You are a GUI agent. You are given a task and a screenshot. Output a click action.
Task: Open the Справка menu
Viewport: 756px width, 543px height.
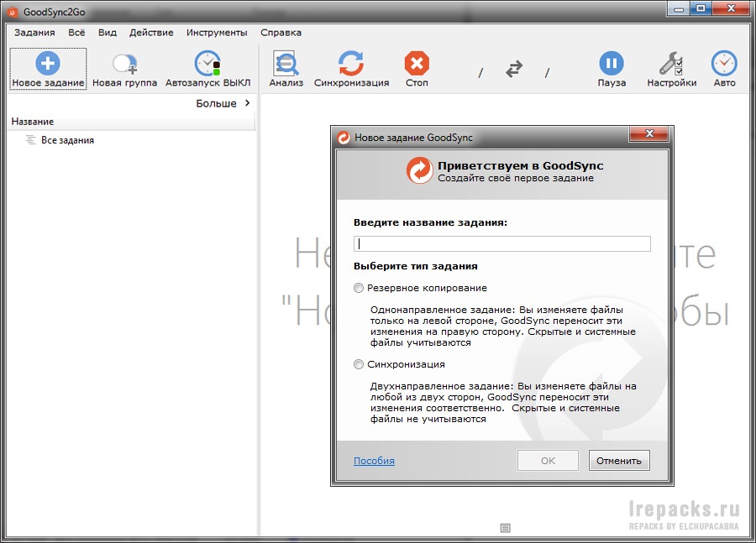tap(281, 32)
